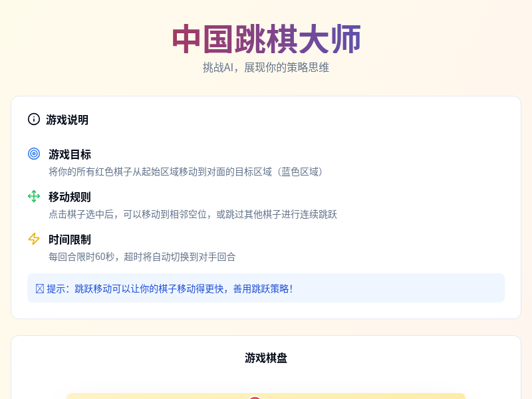Screen dimensions: 532x399
Task: Click the green move-arrows icon beside 移动规则
Action: point(34,197)
